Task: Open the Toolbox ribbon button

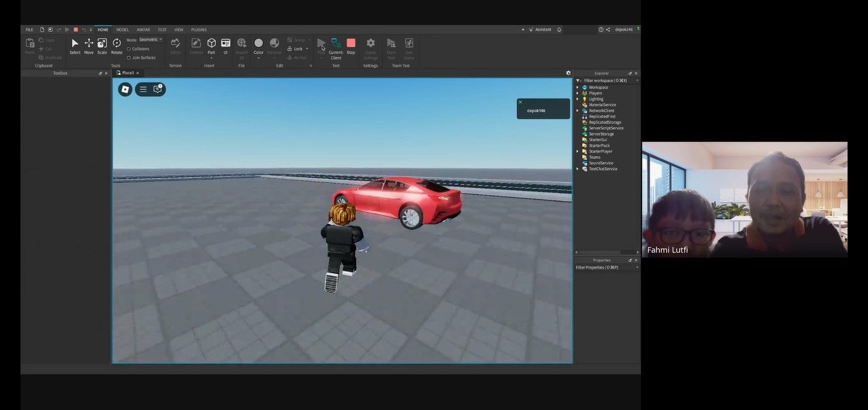Action: coord(196,46)
